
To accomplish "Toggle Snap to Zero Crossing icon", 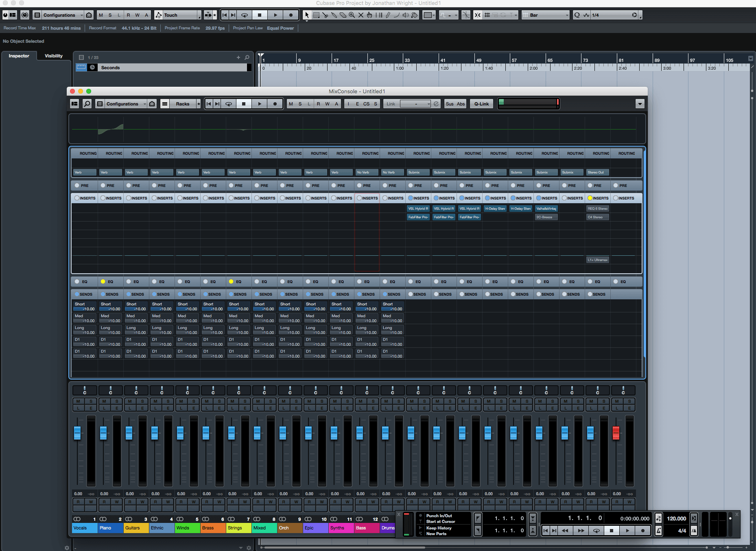I will click(466, 15).
